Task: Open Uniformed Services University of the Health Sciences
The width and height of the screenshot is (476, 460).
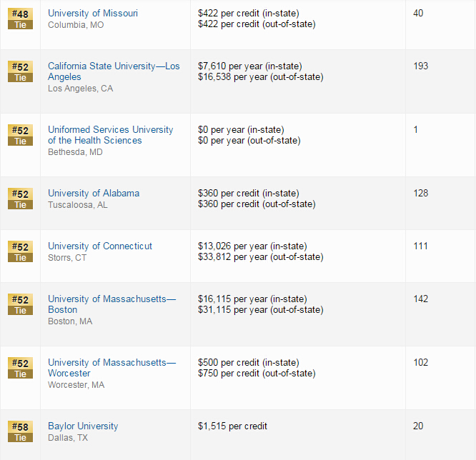Action: [x=110, y=129]
